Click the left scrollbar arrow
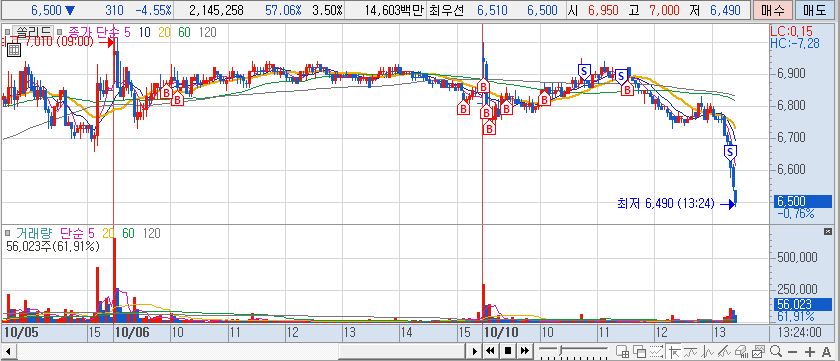Viewport: 840px width, 361px height. (x=8, y=351)
